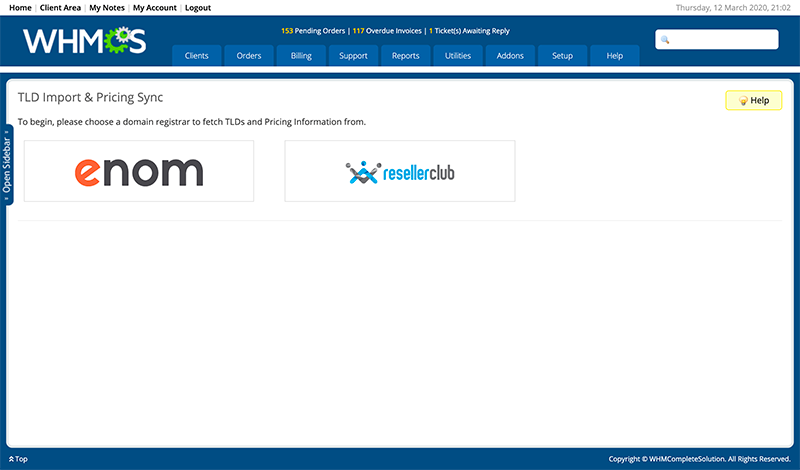Image resolution: width=800 pixels, height=470 pixels.
Task: View the 117 Overdue Invoices link
Action: (x=387, y=31)
